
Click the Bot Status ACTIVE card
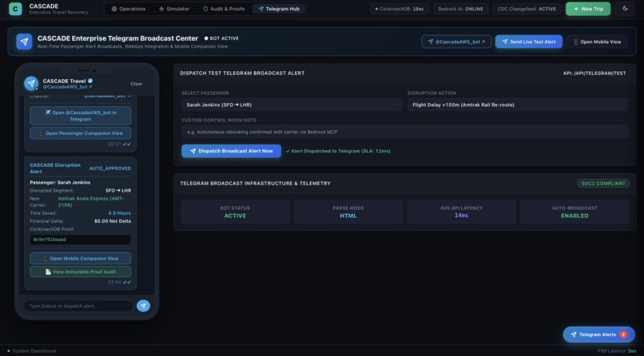point(235,212)
